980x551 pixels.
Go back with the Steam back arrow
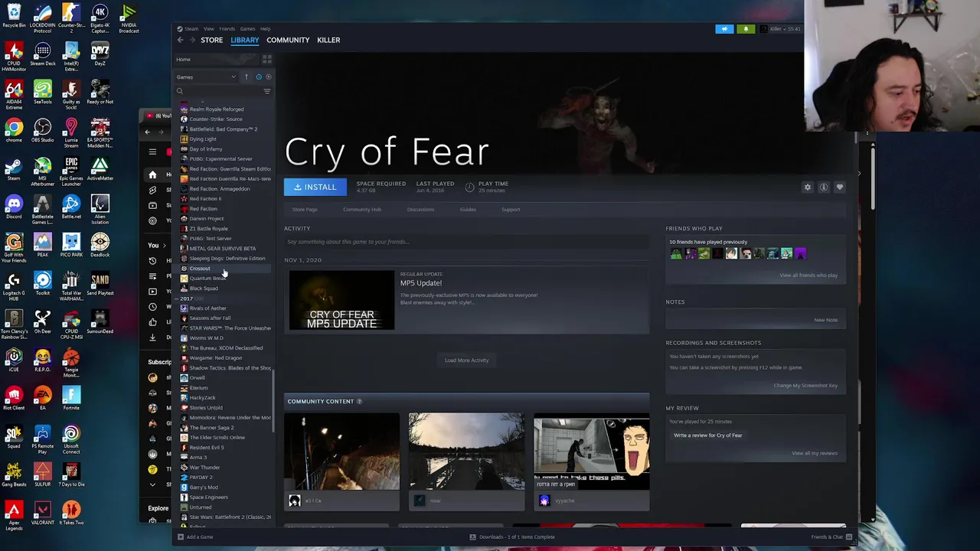pos(181,40)
